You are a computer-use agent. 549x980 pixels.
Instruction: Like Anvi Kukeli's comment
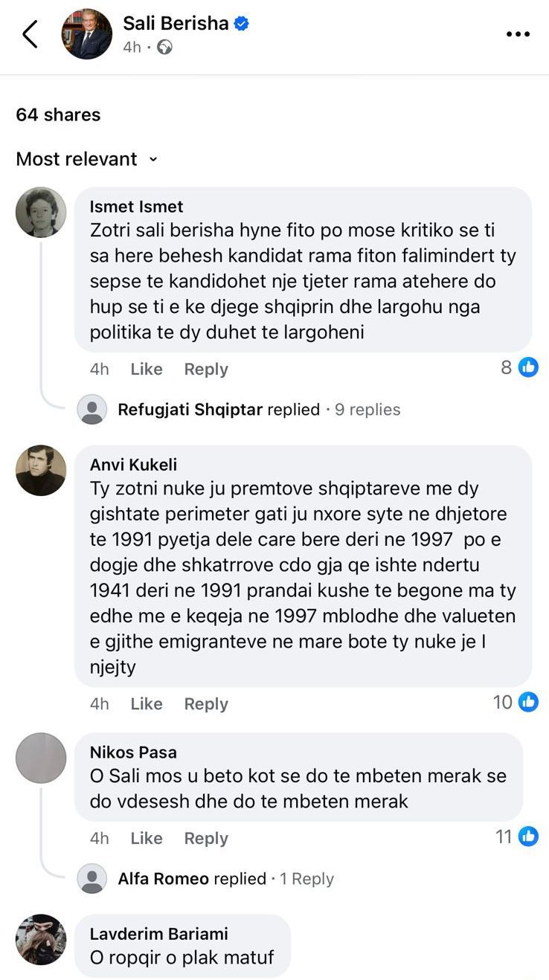146,703
